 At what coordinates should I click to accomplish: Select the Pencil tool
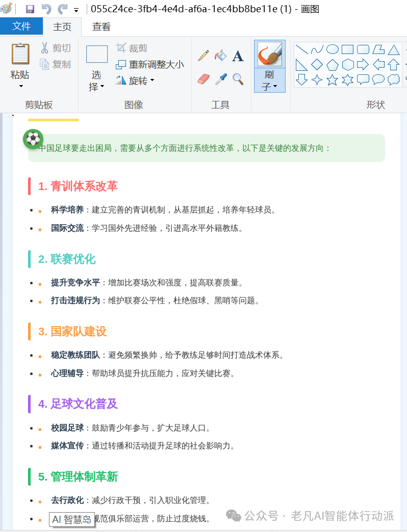pos(203,56)
